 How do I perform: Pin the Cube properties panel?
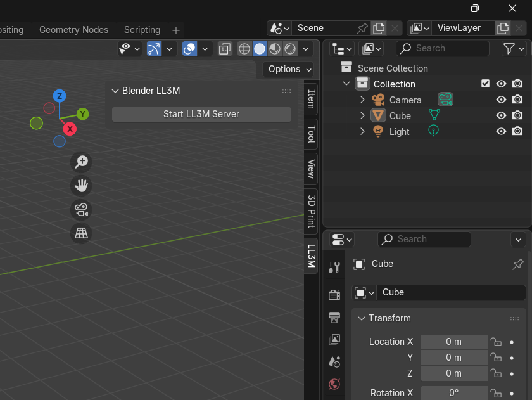pyautogui.click(x=517, y=264)
